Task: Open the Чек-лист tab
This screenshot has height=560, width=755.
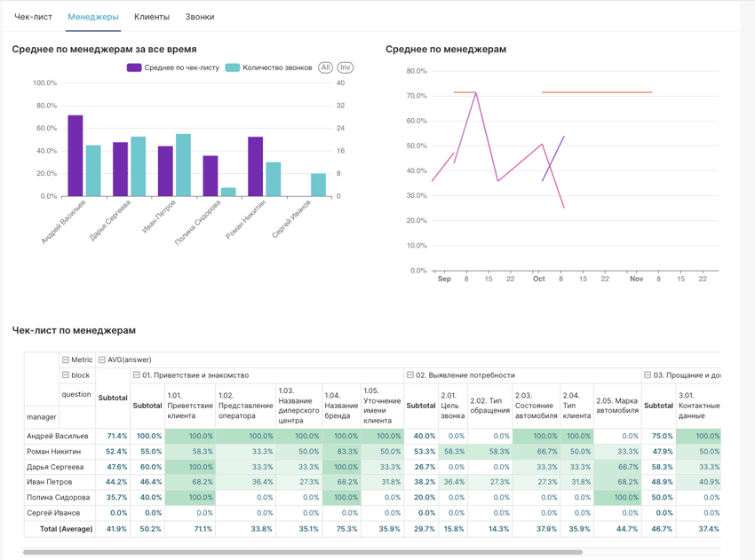Action: coord(34,17)
